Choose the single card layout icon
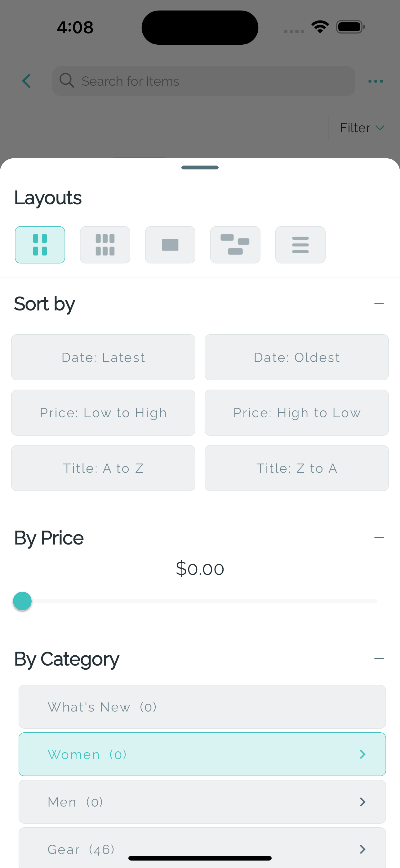Screen dimensions: 400x868 click(170, 245)
